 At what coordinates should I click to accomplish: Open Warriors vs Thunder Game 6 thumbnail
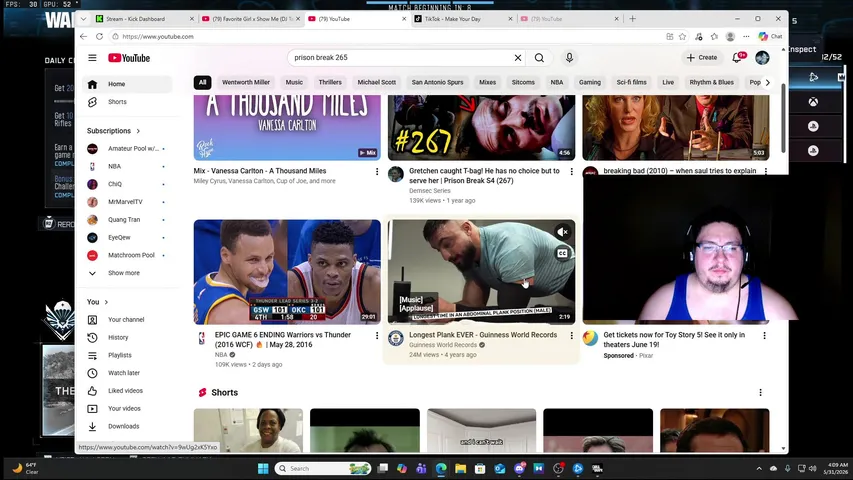(x=287, y=272)
